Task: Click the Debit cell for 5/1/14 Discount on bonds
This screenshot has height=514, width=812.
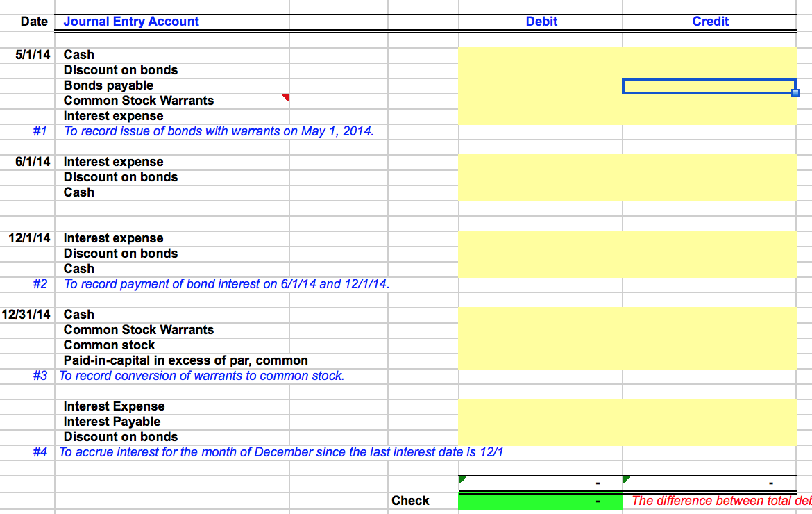Action: point(541,70)
